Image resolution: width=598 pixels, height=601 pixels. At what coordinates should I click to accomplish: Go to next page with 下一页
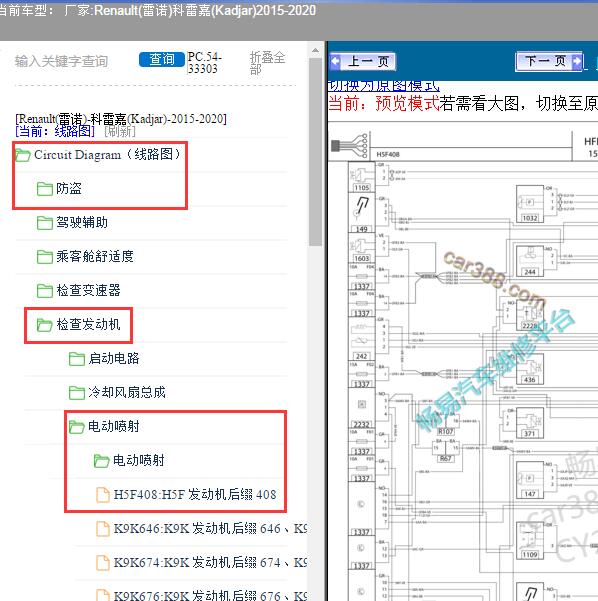[x=549, y=61]
